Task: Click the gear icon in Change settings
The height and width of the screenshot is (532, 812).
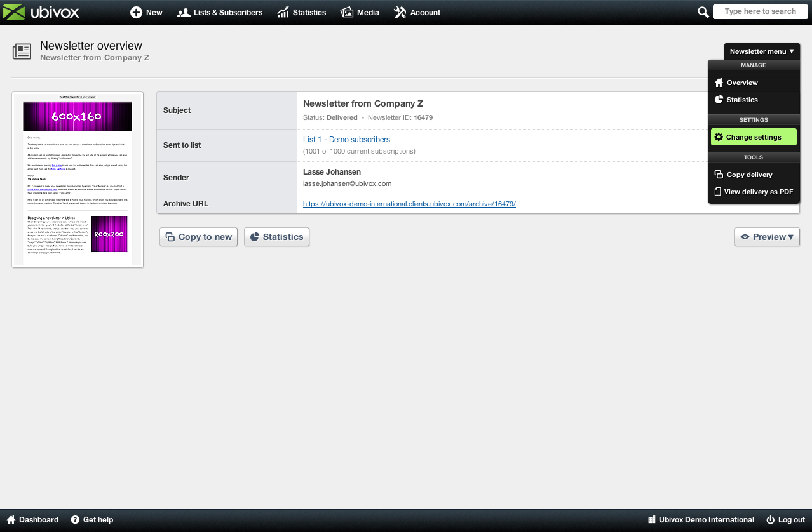Action: pyautogui.click(x=719, y=137)
